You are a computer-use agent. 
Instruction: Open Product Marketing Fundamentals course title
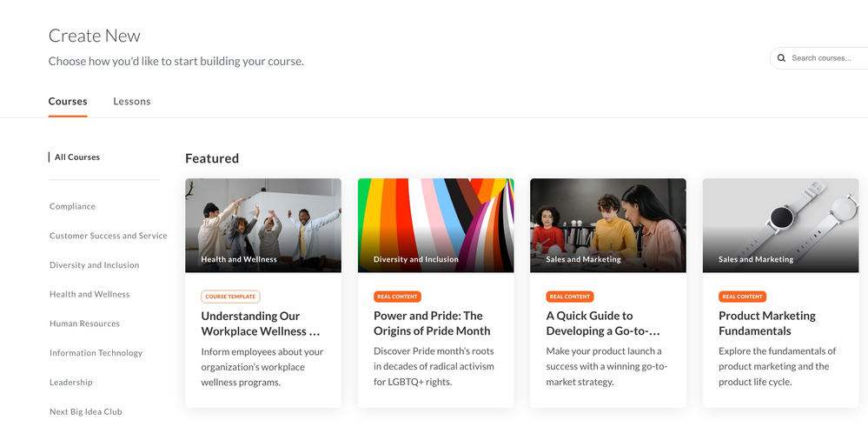pyautogui.click(x=767, y=324)
